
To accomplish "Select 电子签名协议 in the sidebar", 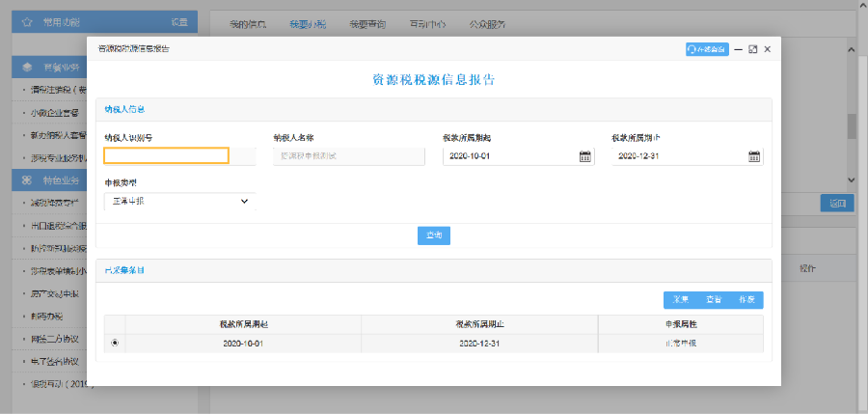I will tap(55, 361).
